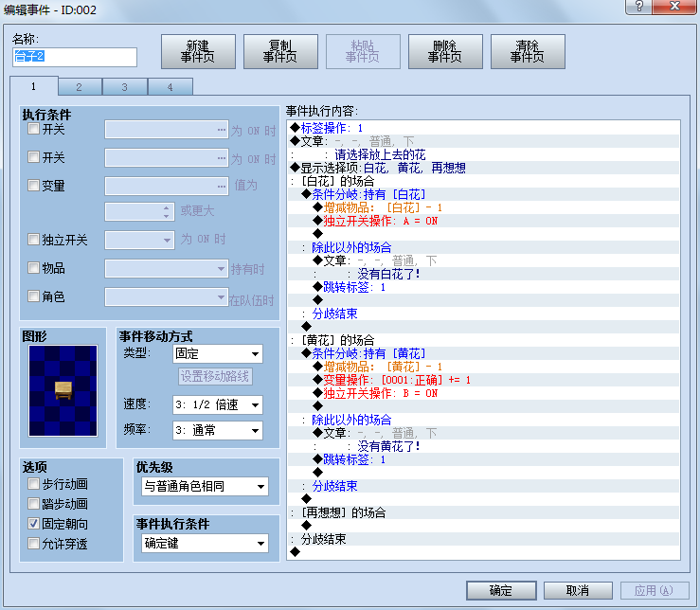Select the 增减物品: [白花] - 1 line

pos(483,207)
